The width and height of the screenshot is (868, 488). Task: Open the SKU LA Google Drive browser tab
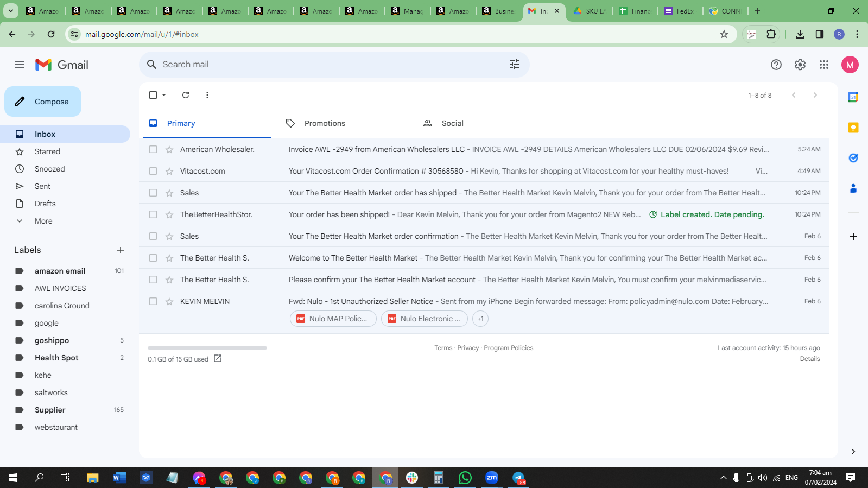[x=590, y=11]
